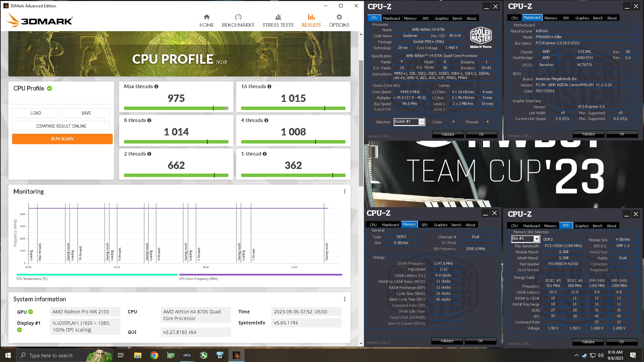Open Windows Start menu
Screen dimensions: 644x362
coord(8,355)
